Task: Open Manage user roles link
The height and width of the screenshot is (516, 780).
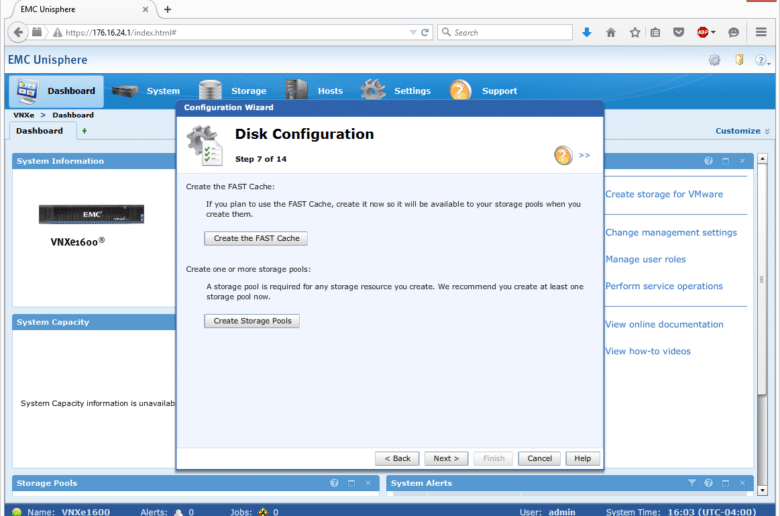Action: (x=645, y=259)
